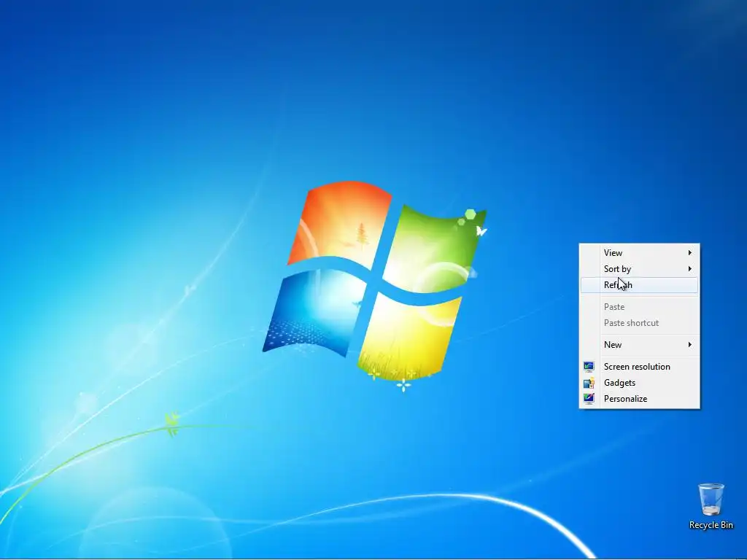Choose Personalize from the context menu
The width and height of the screenshot is (747, 560).
639,399
